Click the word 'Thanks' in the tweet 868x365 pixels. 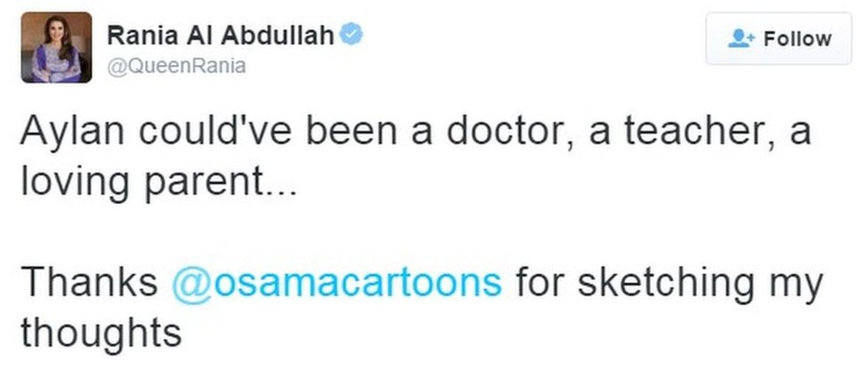(x=89, y=282)
